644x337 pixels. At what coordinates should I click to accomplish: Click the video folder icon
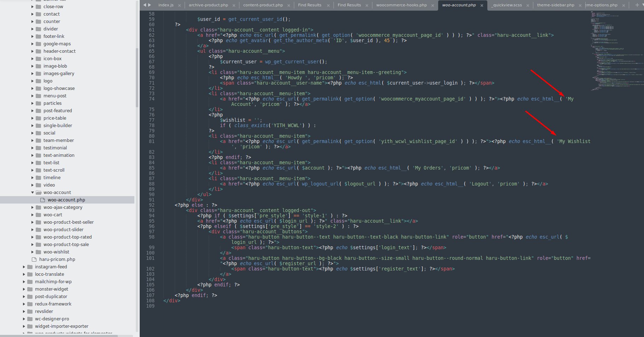tap(39, 185)
